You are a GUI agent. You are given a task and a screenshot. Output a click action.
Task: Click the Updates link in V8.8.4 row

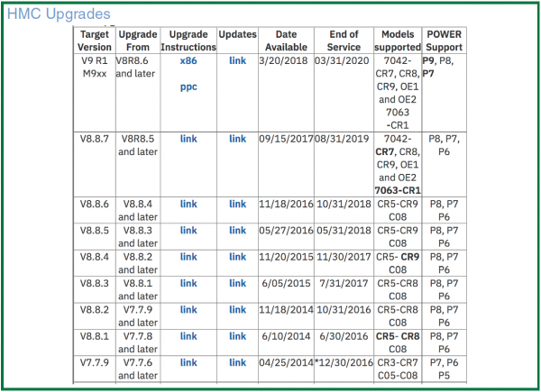click(237, 257)
